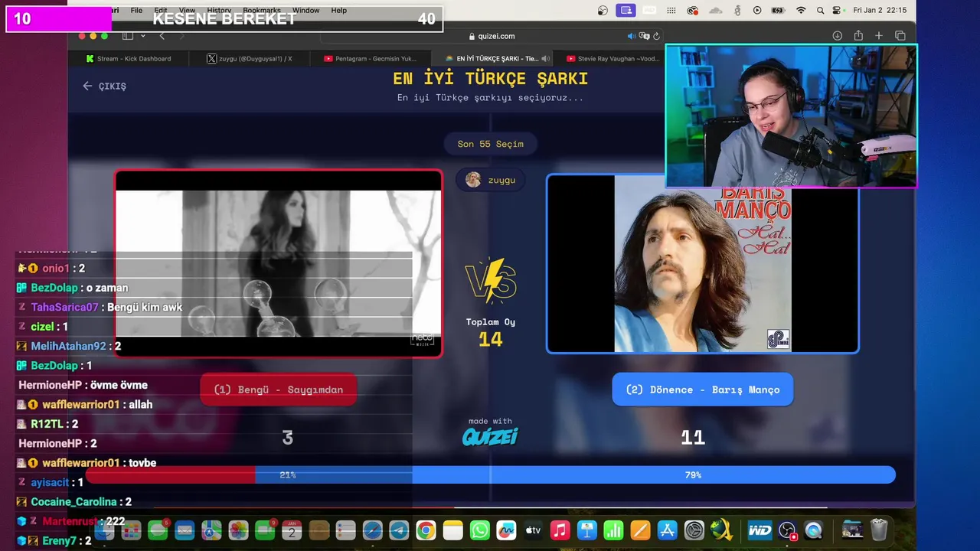The image size is (980, 551).
Task: Click the Barış Manço album cover thumbnail
Action: click(x=702, y=263)
